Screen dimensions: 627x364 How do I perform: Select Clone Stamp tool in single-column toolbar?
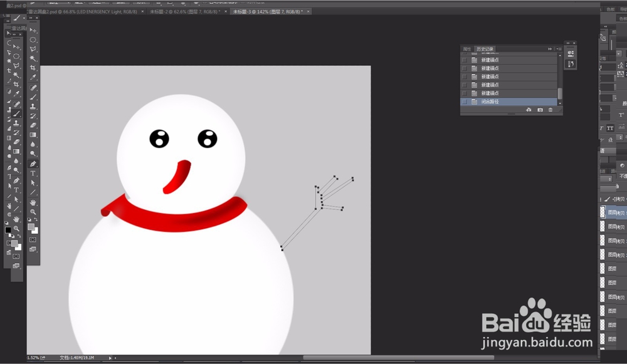(x=33, y=107)
